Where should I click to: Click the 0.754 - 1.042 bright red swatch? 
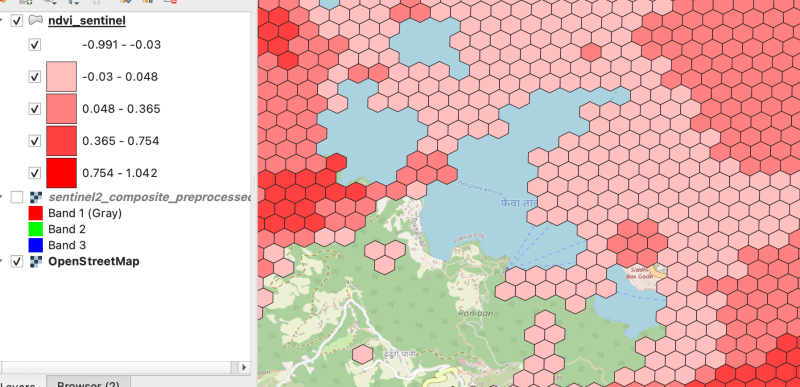[61, 173]
